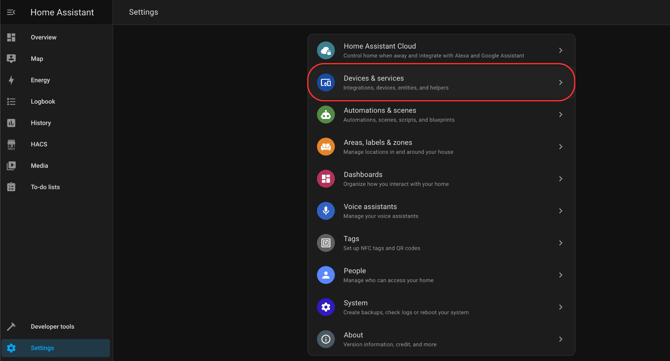Click the Settings gear icon in sidebar
This screenshot has height=361, width=670.
[x=11, y=348]
